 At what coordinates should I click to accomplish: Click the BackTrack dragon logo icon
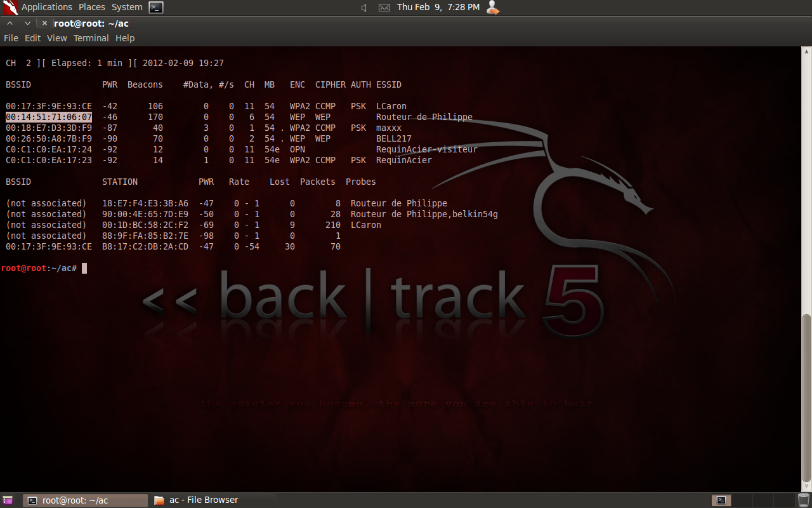(x=10, y=8)
